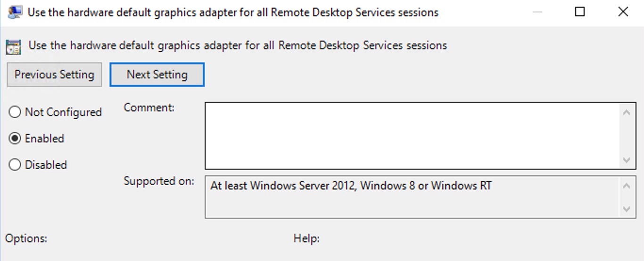Choose the Enabled radio option
644x261 pixels.
(37, 139)
